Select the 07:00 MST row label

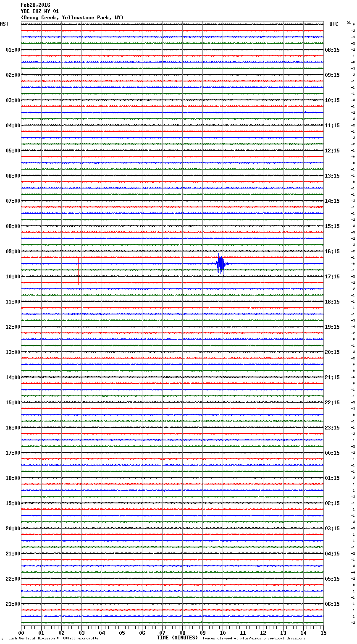pos(13,201)
